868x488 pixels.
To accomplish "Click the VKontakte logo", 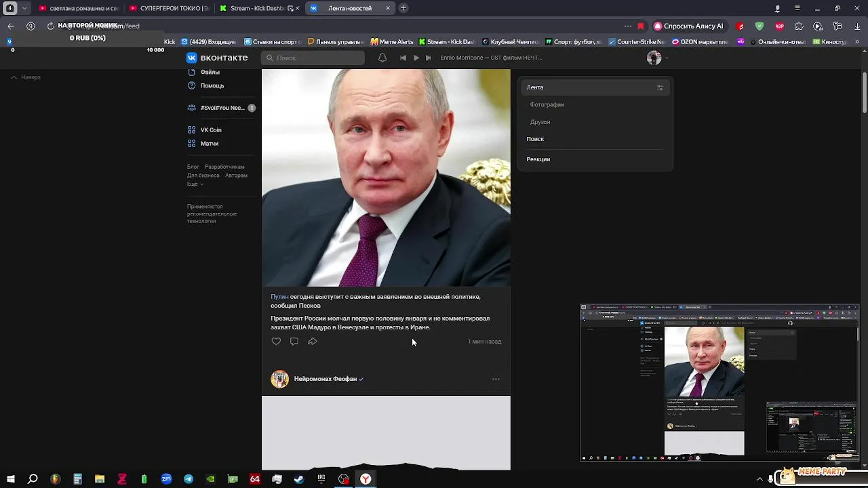I will coord(217,58).
